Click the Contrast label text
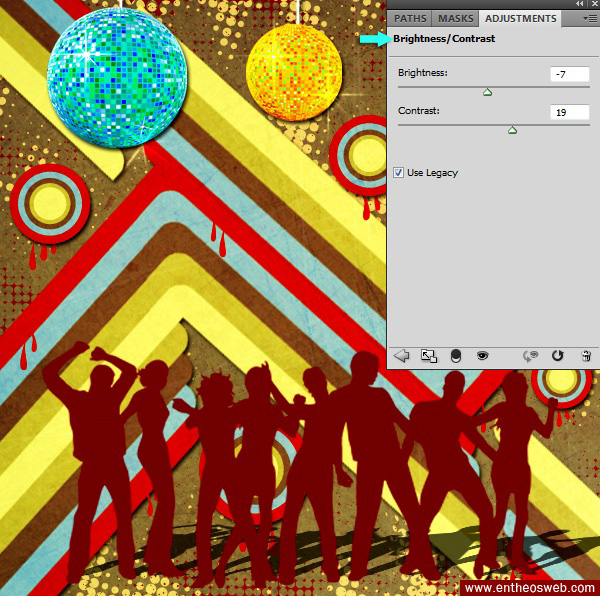600x596 pixels. [x=419, y=111]
